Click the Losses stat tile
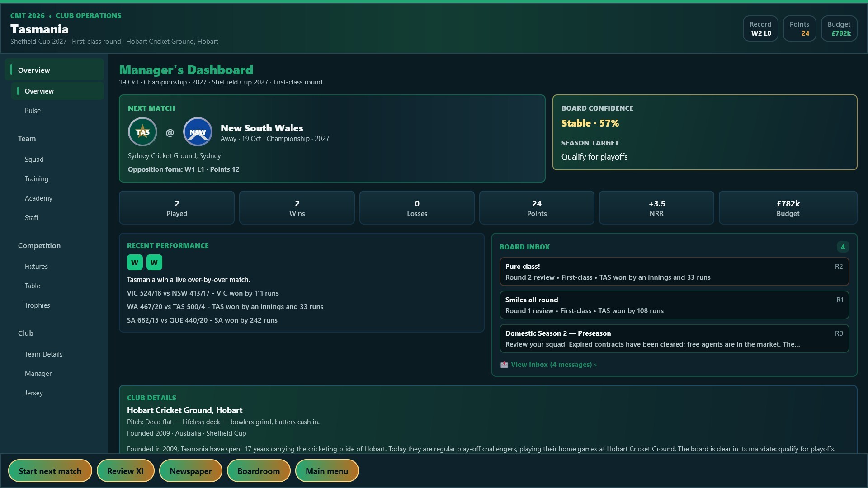Image resolution: width=868 pixels, height=488 pixels. click(x=417, y=208)
